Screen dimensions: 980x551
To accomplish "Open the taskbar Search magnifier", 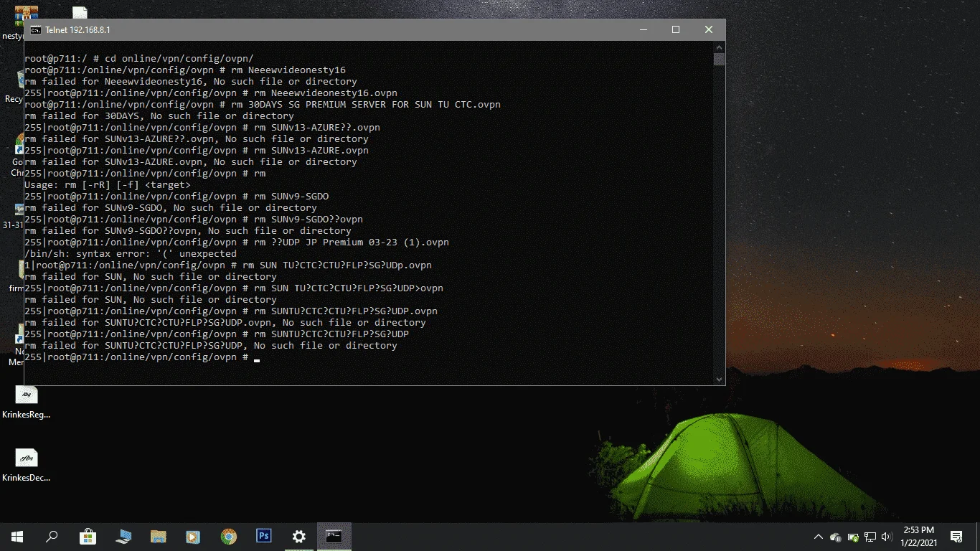I will pos(52,536).
